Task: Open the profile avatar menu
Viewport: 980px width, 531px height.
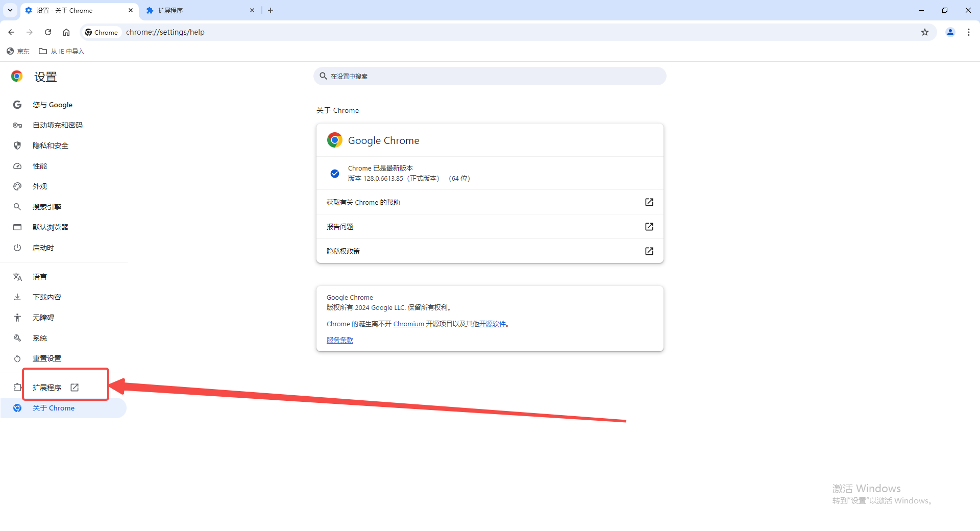Action: pos(950,32)
